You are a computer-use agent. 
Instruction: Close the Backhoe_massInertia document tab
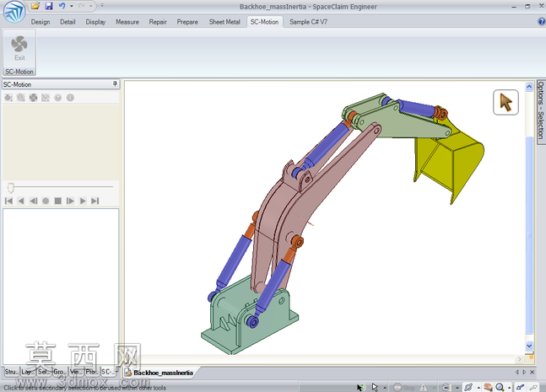[532, 372]
